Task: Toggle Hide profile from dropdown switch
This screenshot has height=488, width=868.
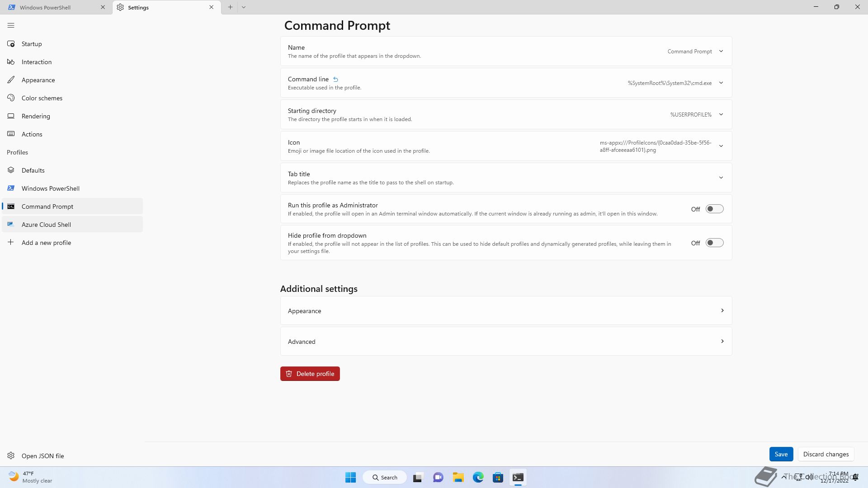Action: point(715,243)
